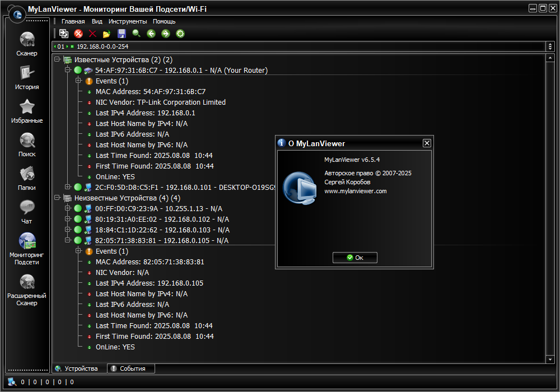560x392 pixels.
Task: Open the Вид menu
Action: (x=97, y=21)
